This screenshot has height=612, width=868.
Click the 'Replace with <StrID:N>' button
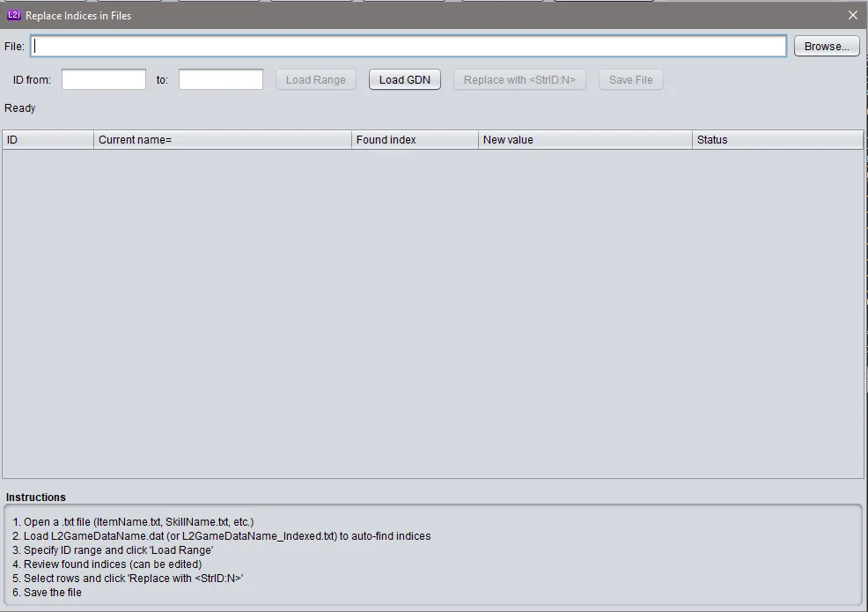(519, 79)
